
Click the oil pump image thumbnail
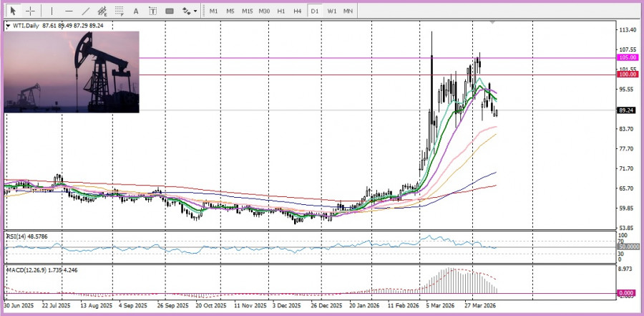[x=72, y=72]
